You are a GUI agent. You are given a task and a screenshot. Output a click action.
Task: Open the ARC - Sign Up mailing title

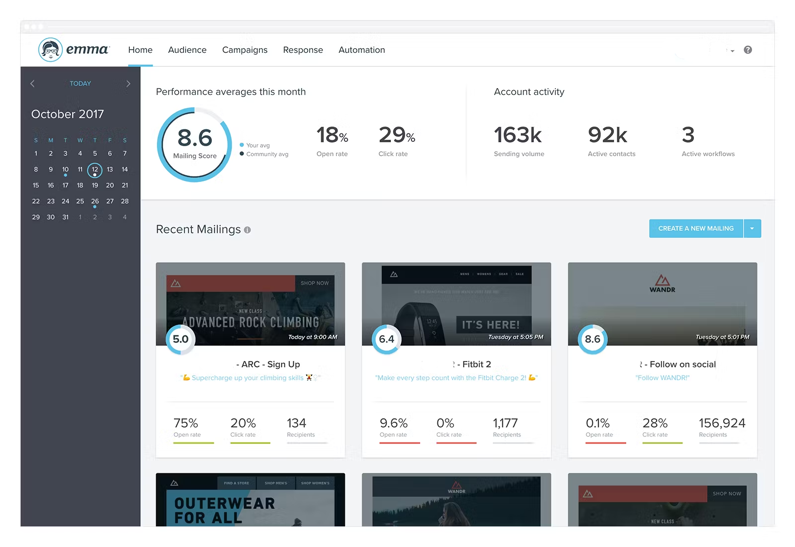click(267, 364)
